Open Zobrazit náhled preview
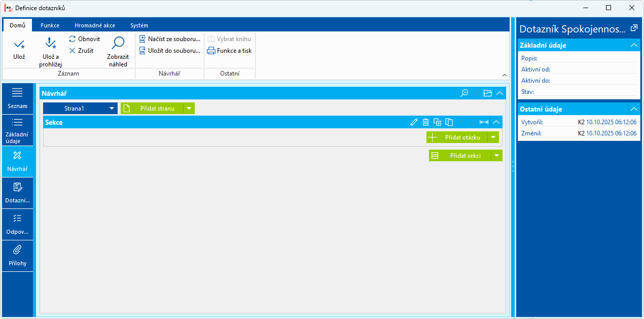The width and height of the screenshot is (644, 319). pyautogui.click(x=118, y=52)
